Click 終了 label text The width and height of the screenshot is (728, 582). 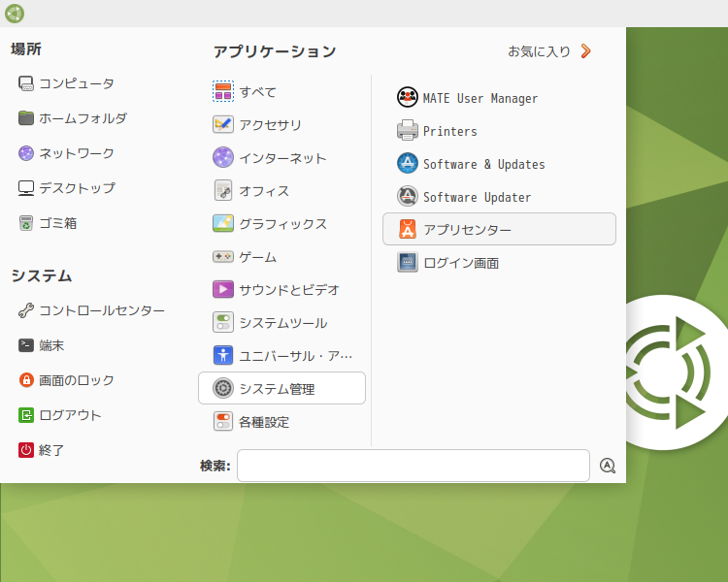point(51,450)
